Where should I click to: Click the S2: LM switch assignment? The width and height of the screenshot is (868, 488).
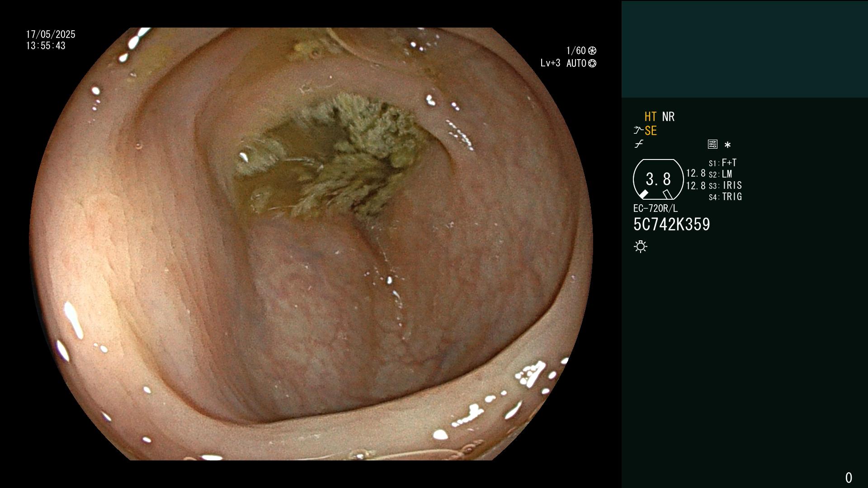coord(720,174)
